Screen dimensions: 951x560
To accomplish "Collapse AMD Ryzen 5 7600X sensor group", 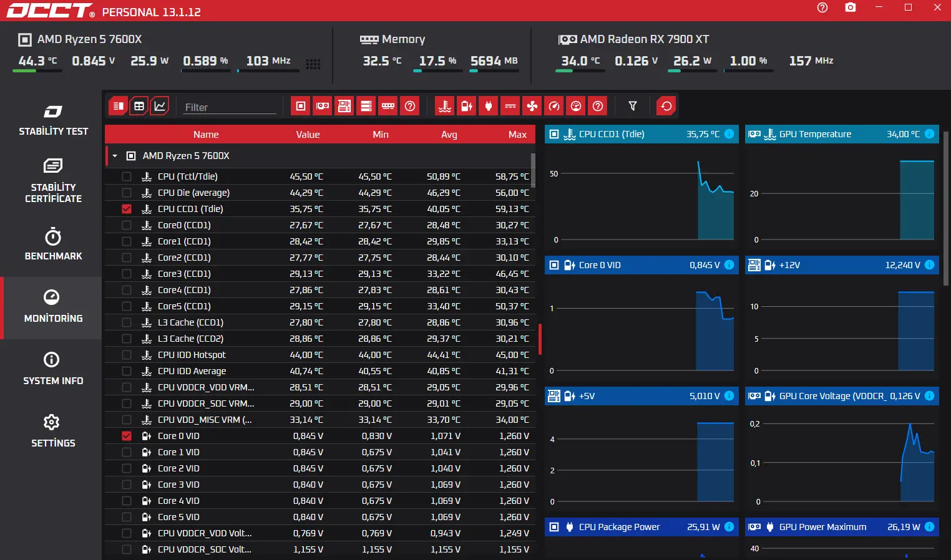I will coord(115,156).
